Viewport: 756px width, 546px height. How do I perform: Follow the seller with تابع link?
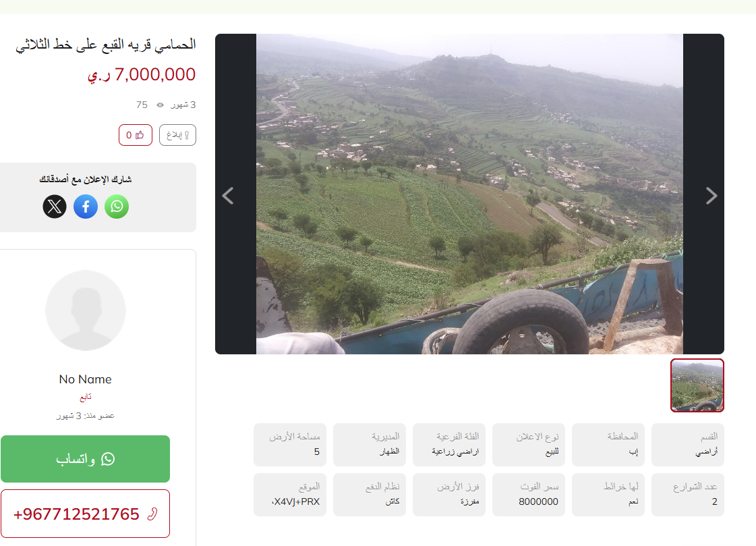pyautogui.click(x=86, y=397)
